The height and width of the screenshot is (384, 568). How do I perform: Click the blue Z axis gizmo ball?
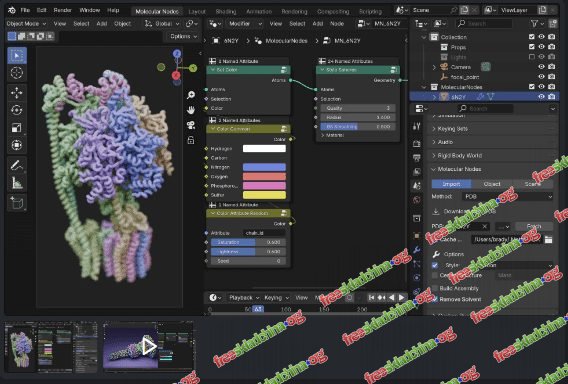tap(177, 54)
